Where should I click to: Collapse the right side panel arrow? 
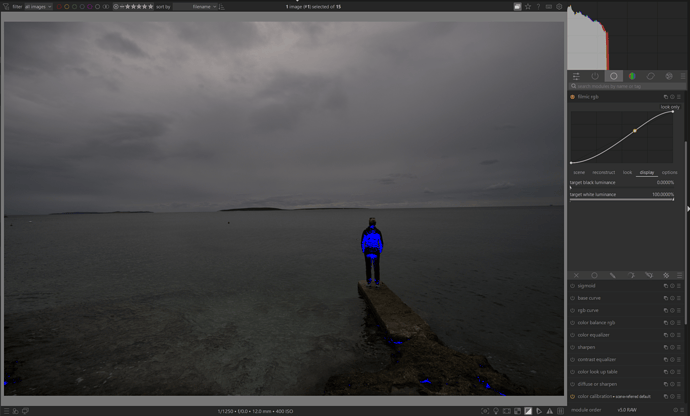click(x=688, y=209)
